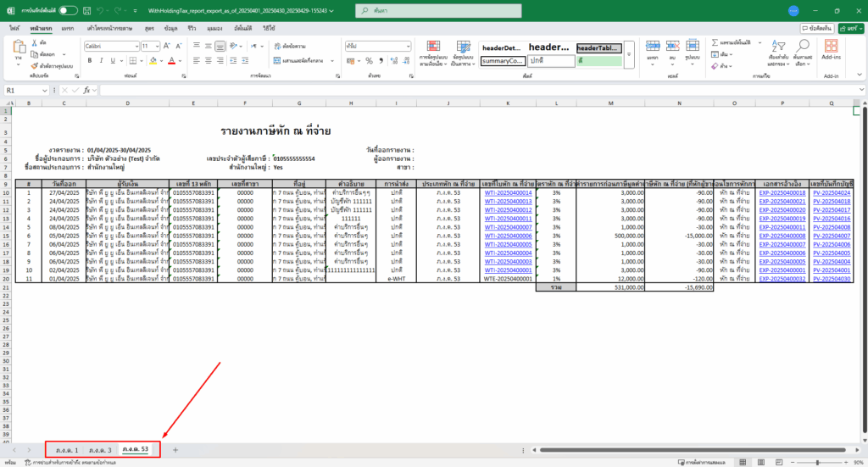Viewport: 868px width, 467px height.
Task: Click the text orientation icon
Action: (x=234, y=46)
